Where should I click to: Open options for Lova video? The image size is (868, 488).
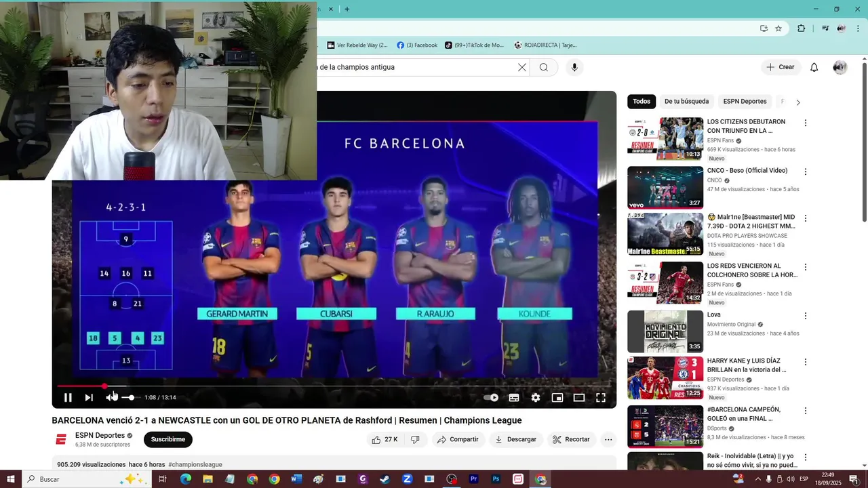point(806,317)
